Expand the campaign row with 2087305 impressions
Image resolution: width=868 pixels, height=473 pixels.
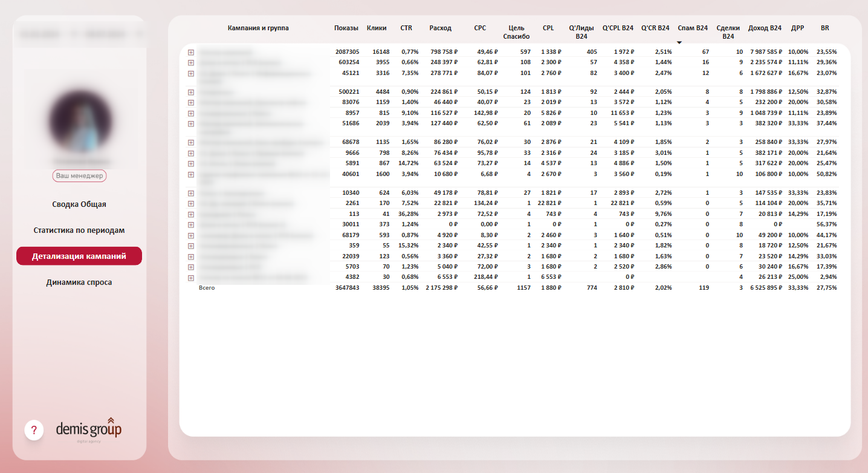pos(191,53)
